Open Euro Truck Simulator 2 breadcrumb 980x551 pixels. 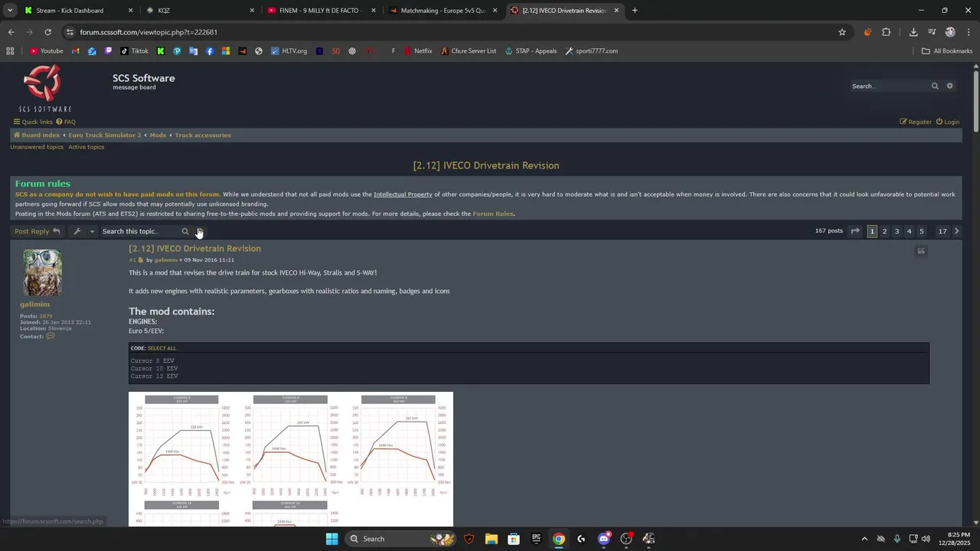click(x=105, y=135)
